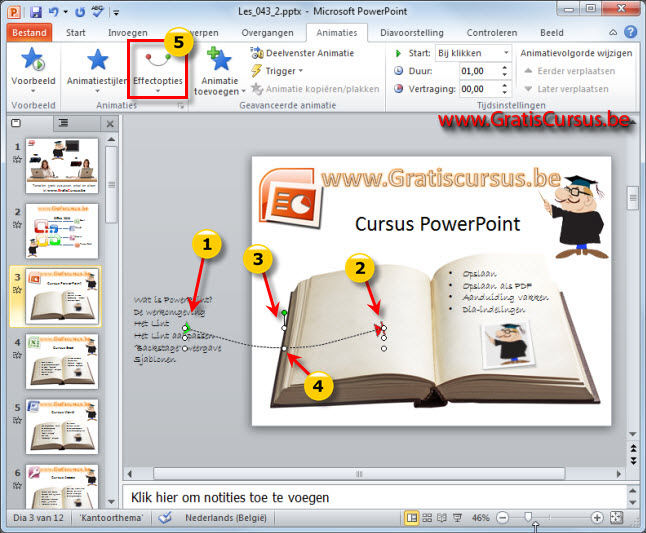Image resolution: width=646 pixels, height=533 pixels.
Task: Click the red end arrow of the motion path
Action: coord(379,329)
